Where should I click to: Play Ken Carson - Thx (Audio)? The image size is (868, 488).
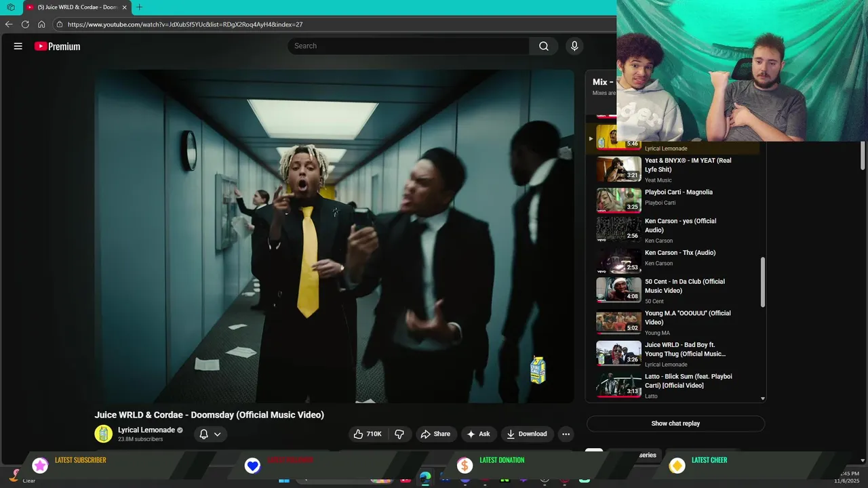[x=680, y=253]
